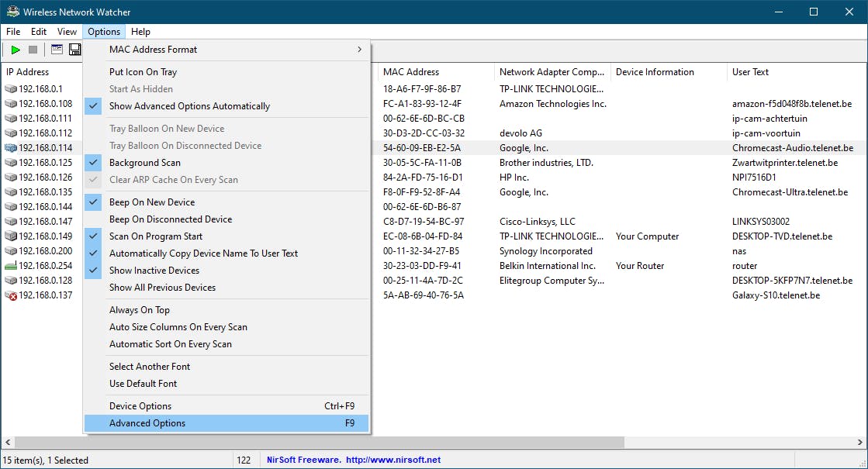Click the device icon next to 192.168.0.112
The width and height of the screenshot is (868, 469).
(11, 133)
